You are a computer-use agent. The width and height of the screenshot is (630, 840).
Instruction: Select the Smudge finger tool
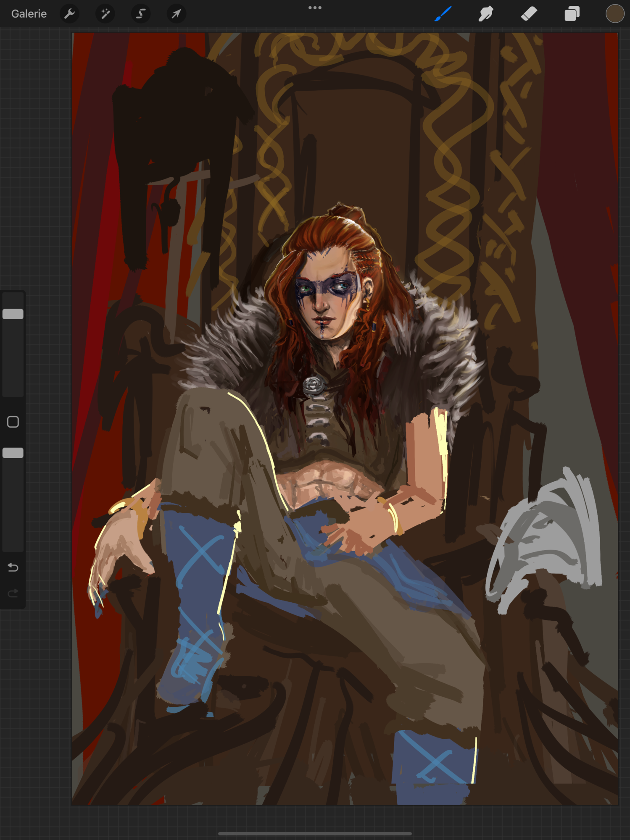pos(486,14)
